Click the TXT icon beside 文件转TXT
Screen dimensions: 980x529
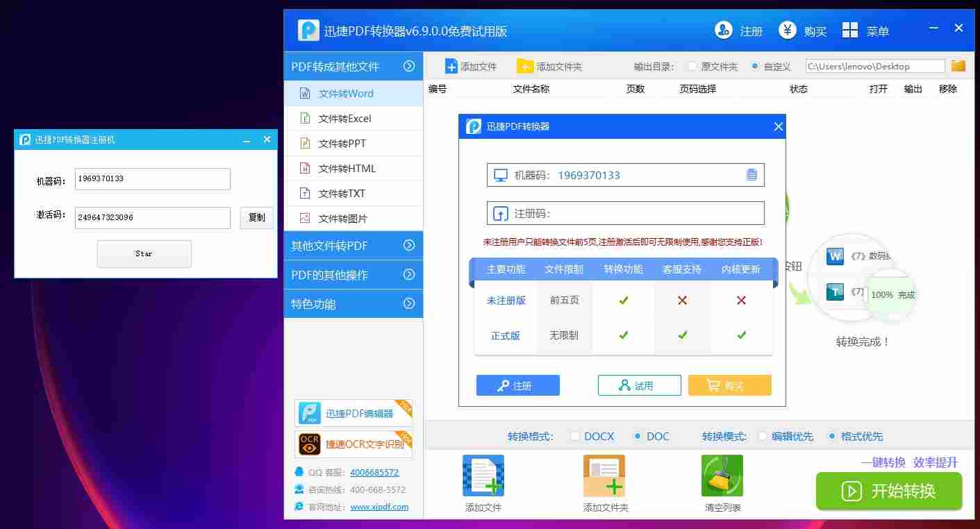pos(304,193)
